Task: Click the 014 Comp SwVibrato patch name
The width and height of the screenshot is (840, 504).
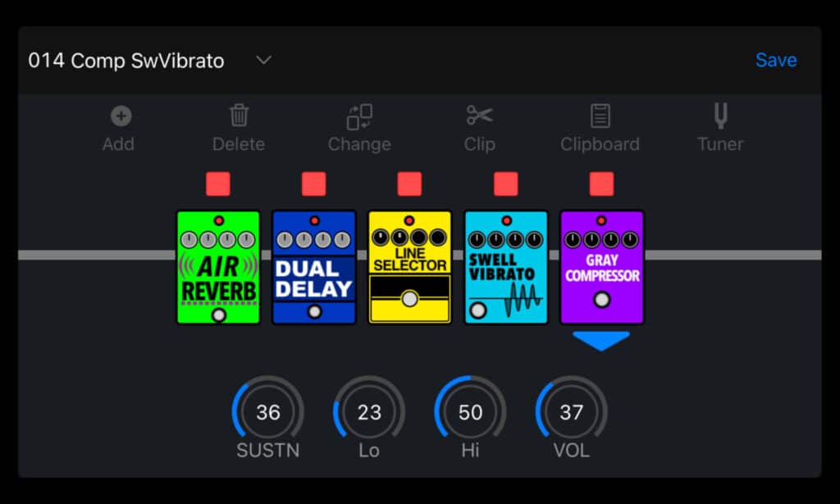Action: pyautogui.click(x=126, y=61)
